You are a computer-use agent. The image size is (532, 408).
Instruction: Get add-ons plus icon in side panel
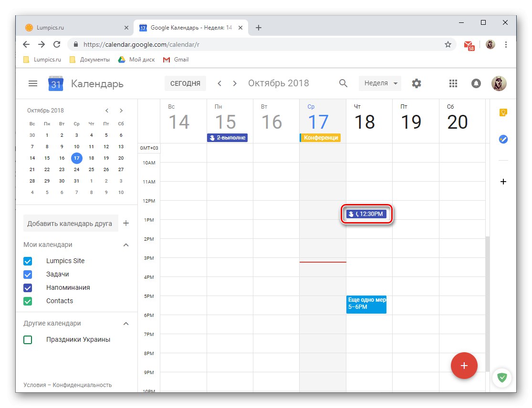[x=503, y=182]
